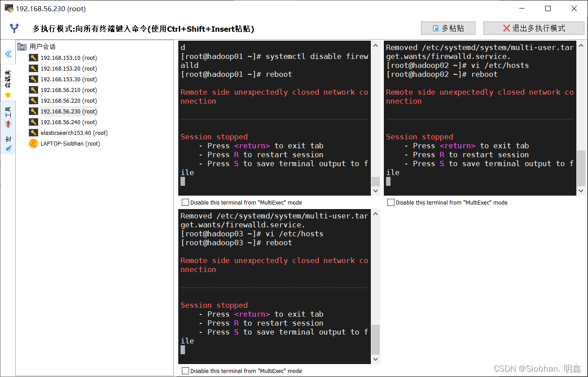
Task: Click 'Press <return> to exit tab' in hadoop02 terminal
Action: pos(471,146)
